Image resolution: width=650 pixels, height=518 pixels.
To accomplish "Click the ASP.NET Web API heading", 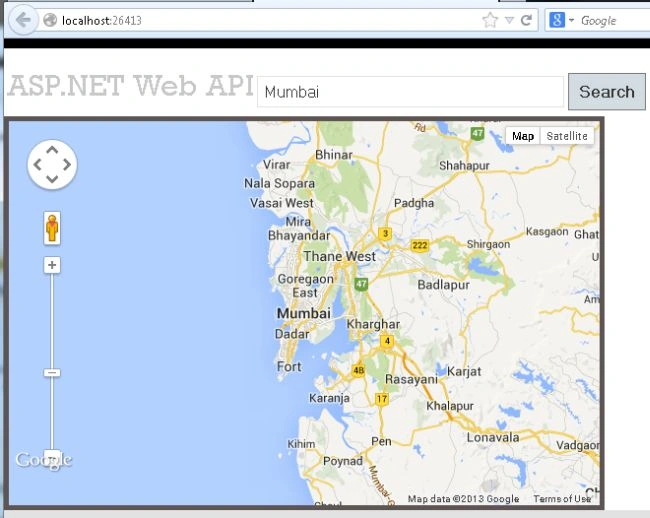I will point(130,86).
